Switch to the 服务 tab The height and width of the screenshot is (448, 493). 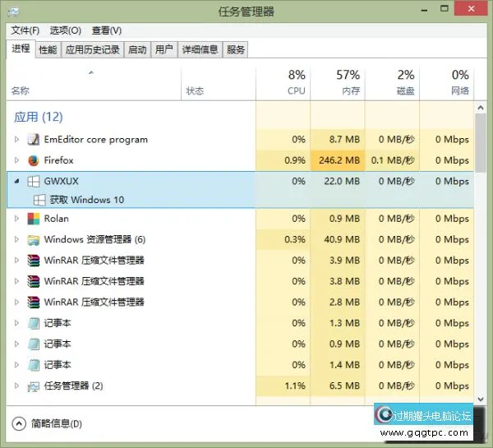[236, 49]
